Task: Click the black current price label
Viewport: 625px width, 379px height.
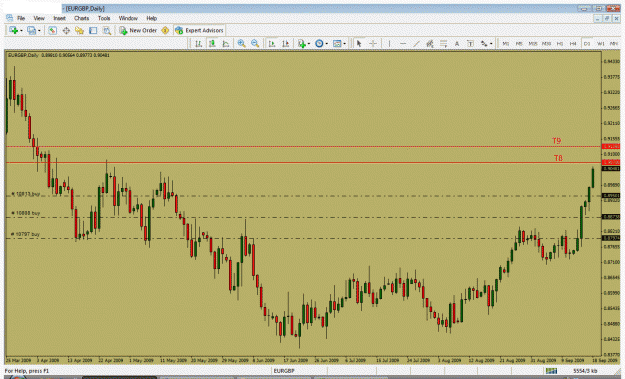Action: point(611,169)
